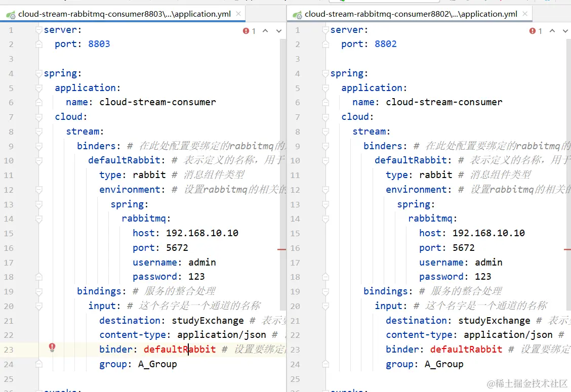This screenshot has width=571, height=392.
Task: Go to next highlighted error, left editor
Action: point(278,31)
